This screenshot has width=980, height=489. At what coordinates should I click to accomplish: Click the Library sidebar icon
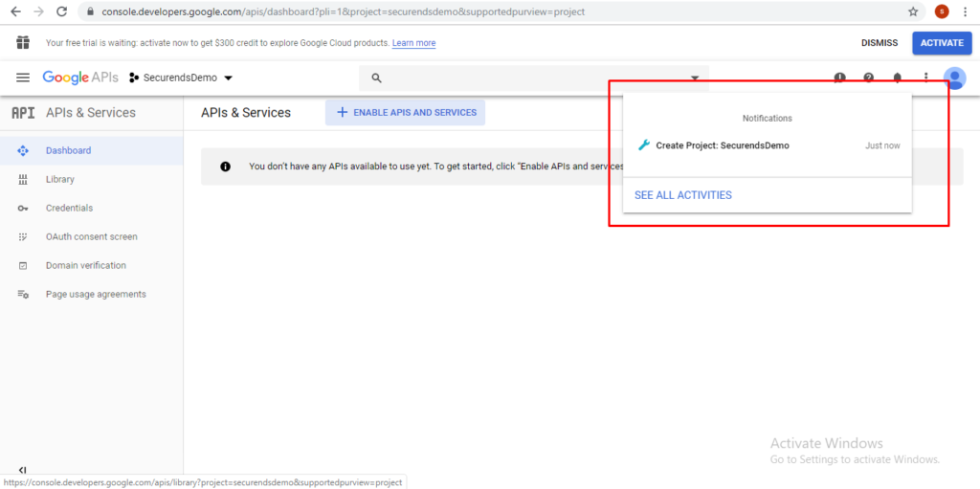click(23, 180)
